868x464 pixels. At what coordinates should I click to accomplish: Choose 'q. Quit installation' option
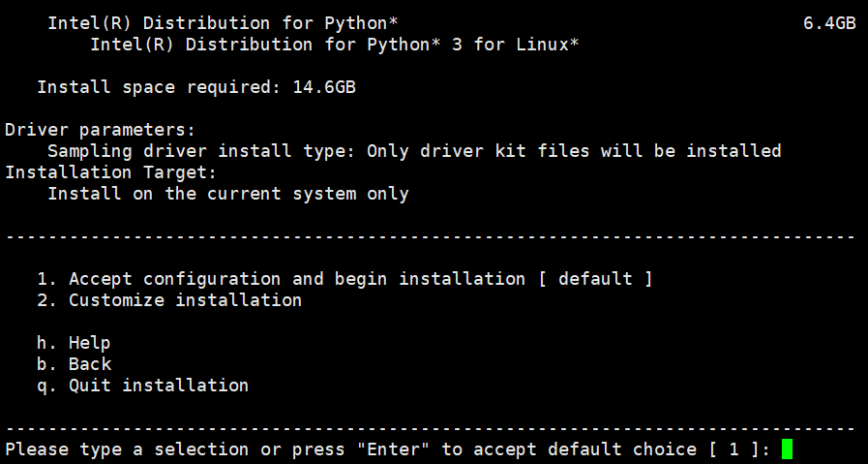click(x=143, y=386)
